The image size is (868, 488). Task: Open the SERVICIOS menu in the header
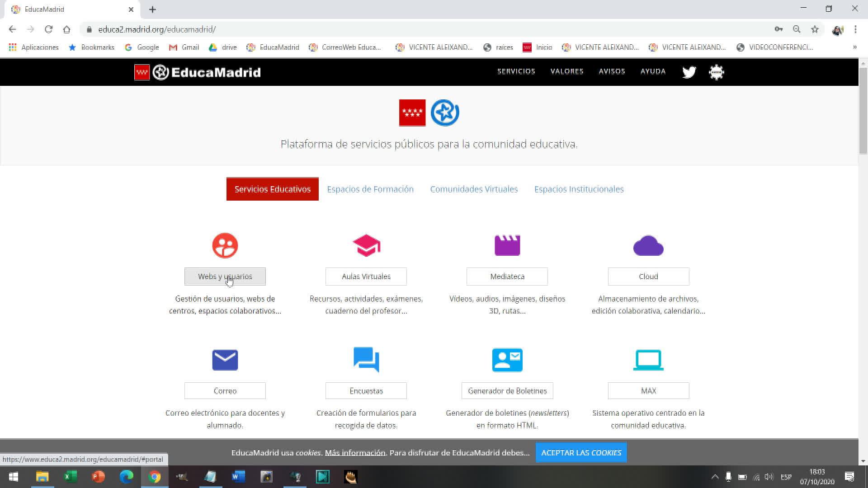click(x=516, y=71)
